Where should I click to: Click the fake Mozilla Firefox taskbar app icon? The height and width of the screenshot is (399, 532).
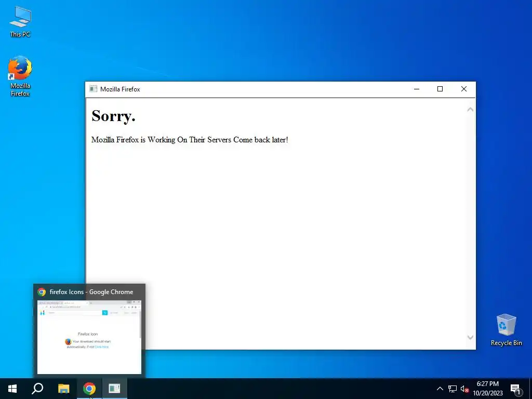pyautogui.click(x=115, y=389)
